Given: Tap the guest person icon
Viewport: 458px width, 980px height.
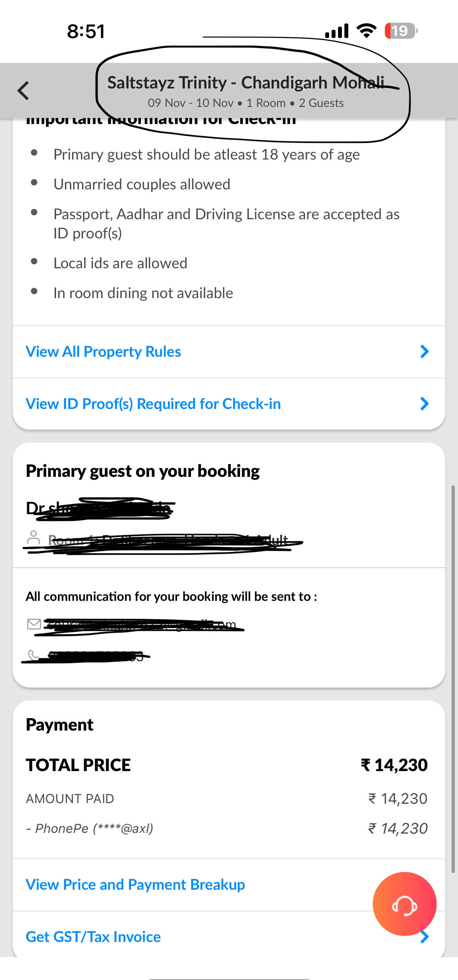Looking at the screenshot, I should pos(33,538).
